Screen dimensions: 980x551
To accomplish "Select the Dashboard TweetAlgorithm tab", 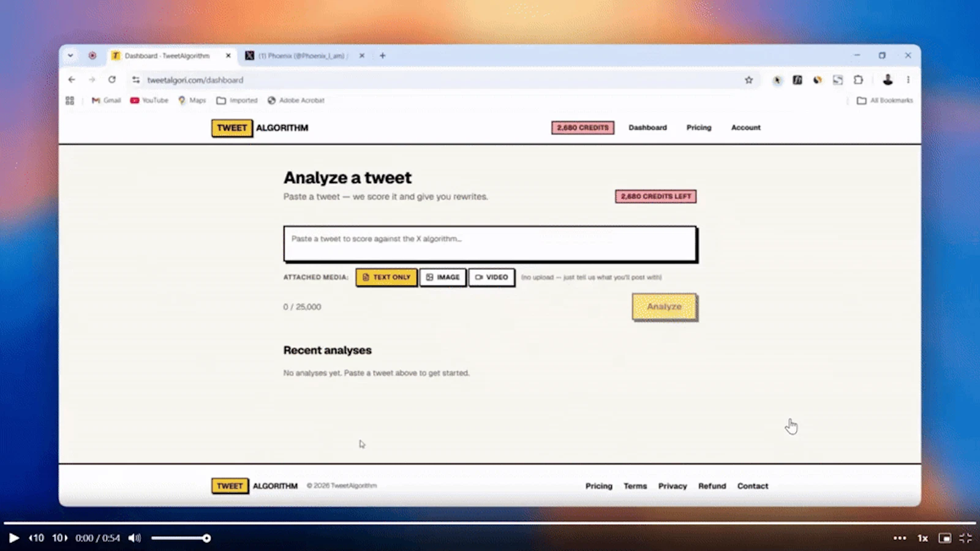I will coord(171,56).
